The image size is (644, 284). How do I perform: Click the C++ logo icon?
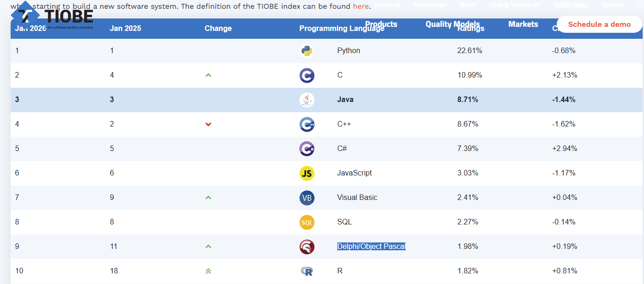click(x=307, y=124)
